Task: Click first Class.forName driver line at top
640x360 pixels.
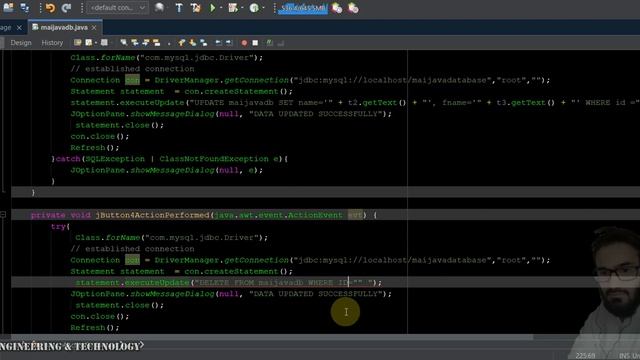Action: coord(167,58)
